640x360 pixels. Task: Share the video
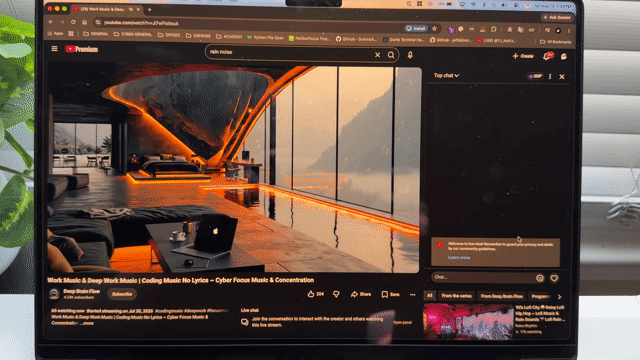[x=361, y=294]
